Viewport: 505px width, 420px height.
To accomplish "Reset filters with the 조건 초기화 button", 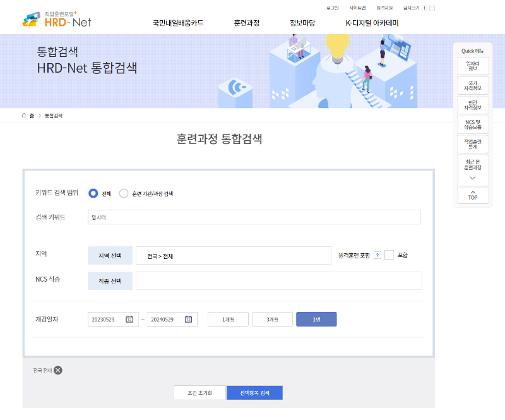I will pyautogui.click(x=199, y=392).
